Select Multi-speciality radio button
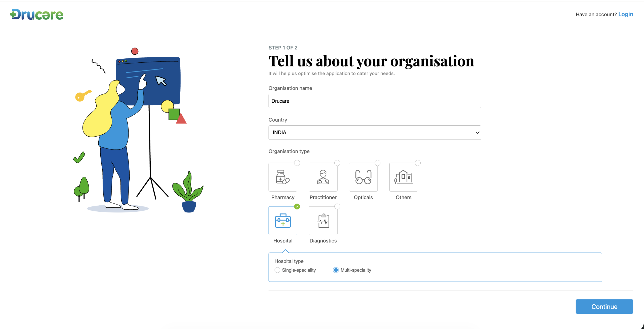The height and width of the screenshot is (329, 644). point(336,270)
